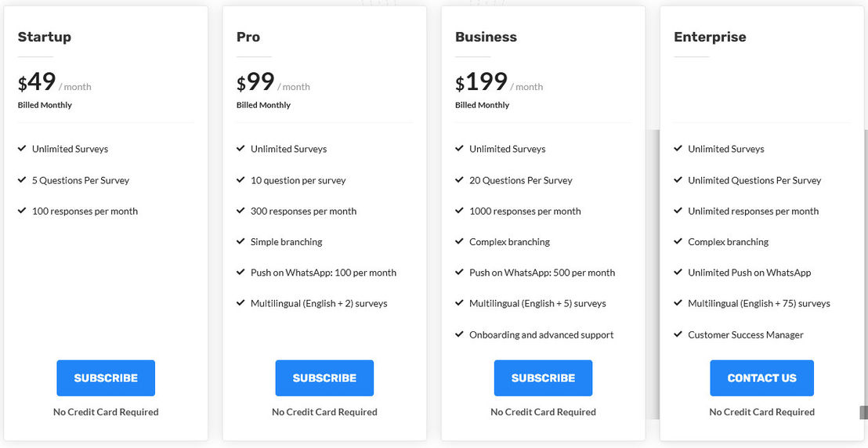Click checkmark beside 100 responses per month
Image resolution: width=868 pixels, height=448 pixels.
tap(22, 211)
